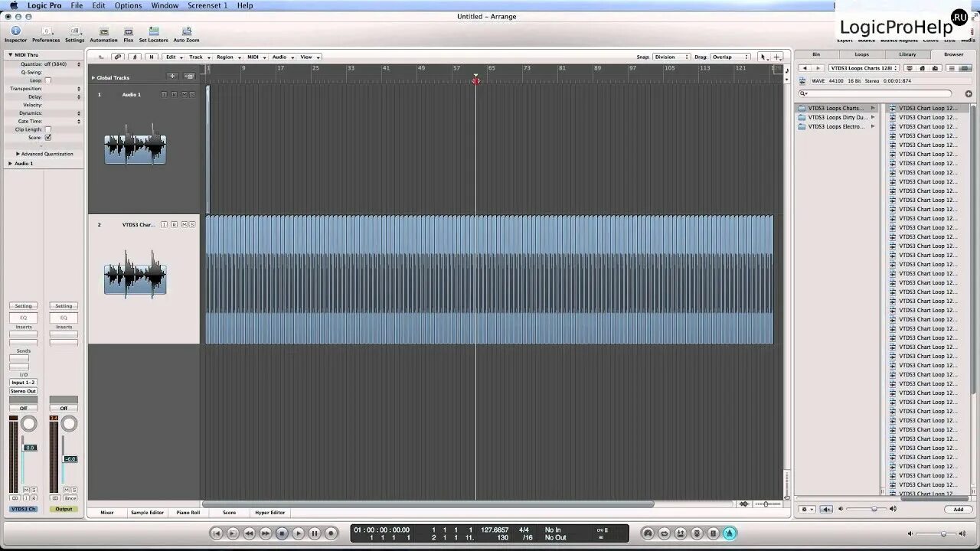
Task: Open the Options menu
Action: (x=128, y=5)
